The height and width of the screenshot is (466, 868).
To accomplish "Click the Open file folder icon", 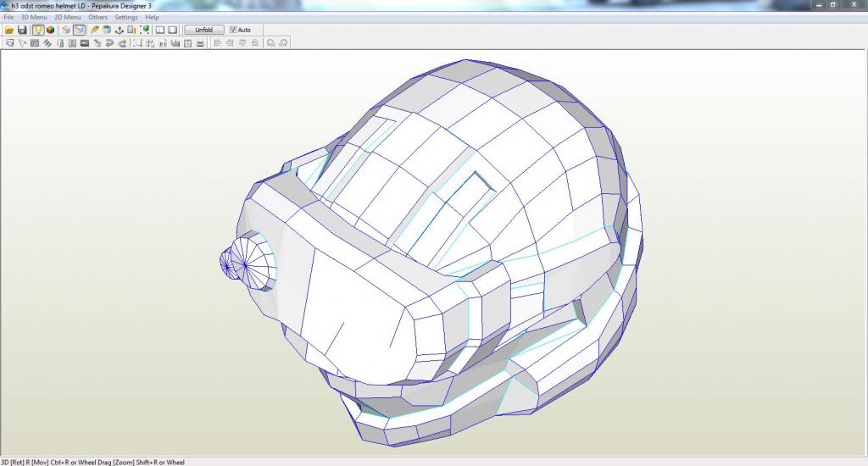I will coord(9,30).
